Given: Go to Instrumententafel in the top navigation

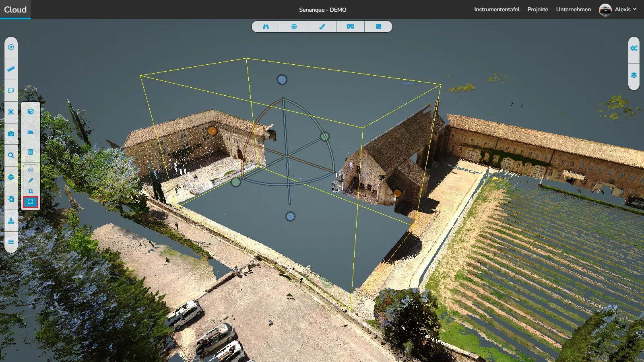Looking at the screenshot, I should pos(497,10).
